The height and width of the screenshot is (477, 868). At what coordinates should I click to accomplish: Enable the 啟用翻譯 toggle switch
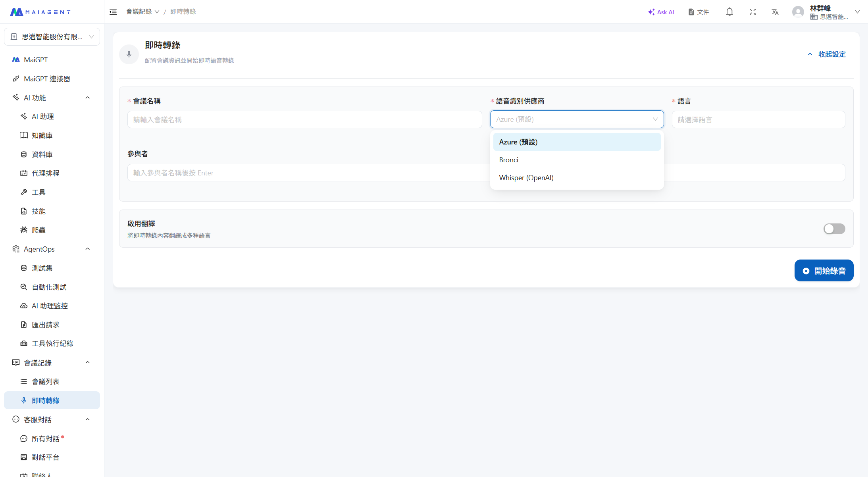(x=834, y=229)
